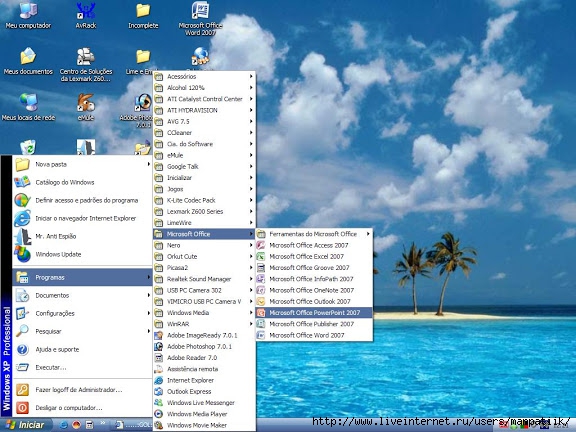Launch the Windows Live Messenger icon
This screenshot has width=576, height=432.
pyautogui.click(x=158, y=403)
